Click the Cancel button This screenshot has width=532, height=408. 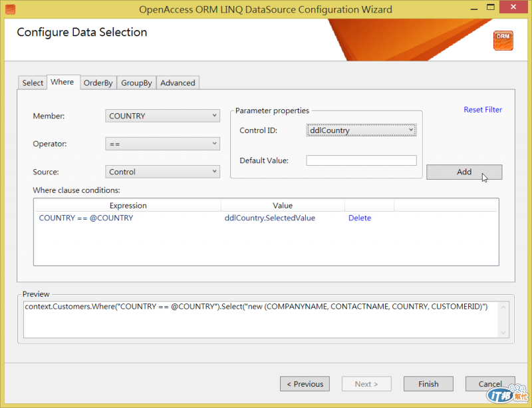490,384
